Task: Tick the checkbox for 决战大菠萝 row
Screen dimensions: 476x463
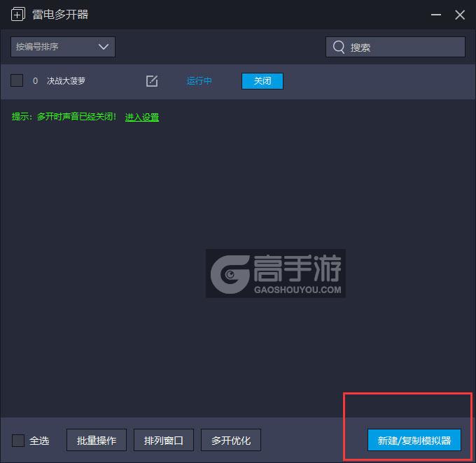Action: [x=17, y=80]
